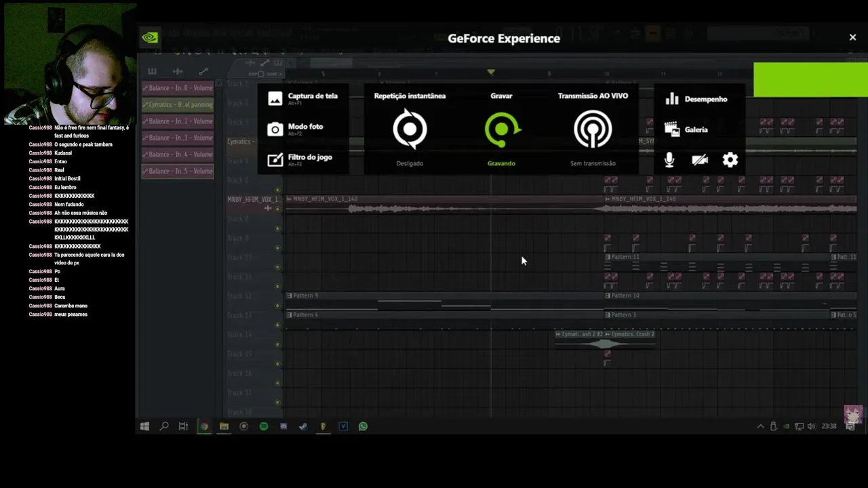Toggle crossed-out camera in GeForce overlay
The height and width of the screenshot is (488, 868).
click(x=700, y=160)
